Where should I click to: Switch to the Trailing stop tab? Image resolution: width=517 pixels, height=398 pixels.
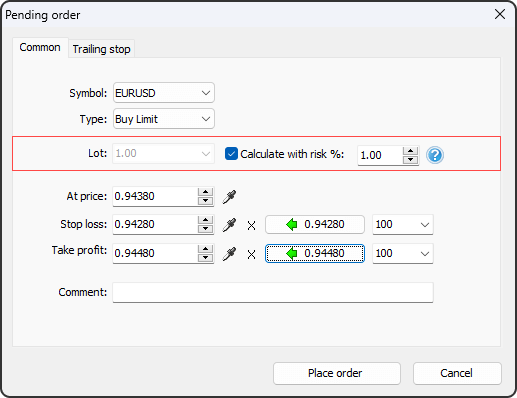tap(101, 49)
